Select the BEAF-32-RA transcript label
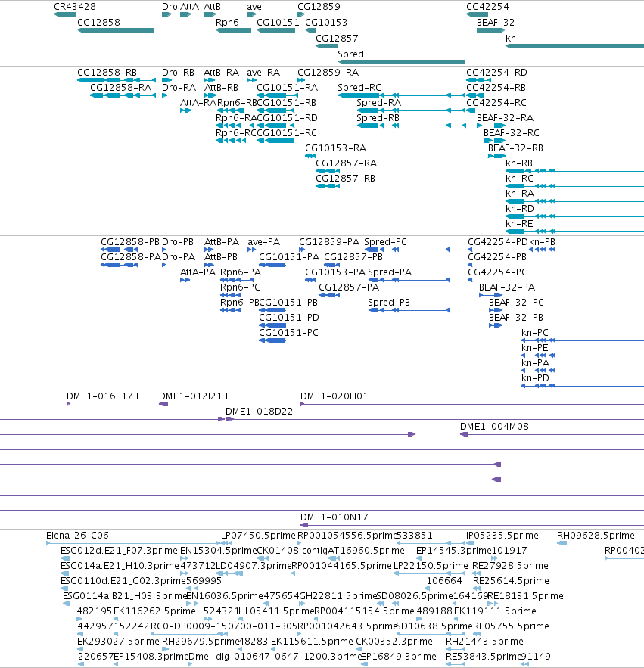Viewport: 644px width, 668px height. pyautogui.click(x=505, y=118)
